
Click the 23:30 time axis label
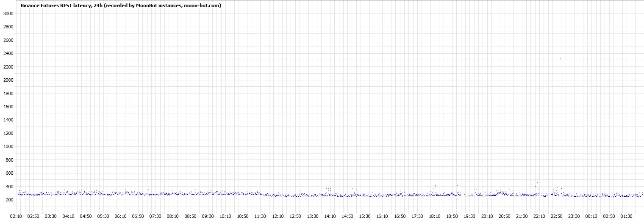[574, 216]
